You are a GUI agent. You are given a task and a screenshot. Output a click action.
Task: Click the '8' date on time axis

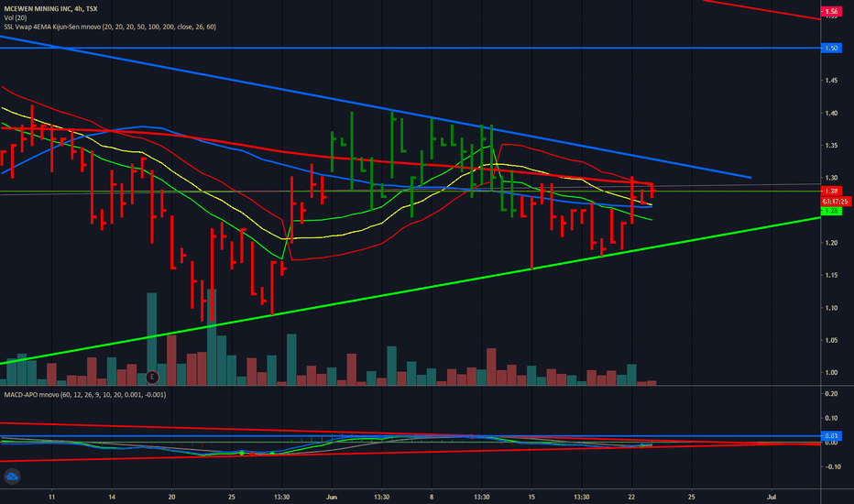432,497
